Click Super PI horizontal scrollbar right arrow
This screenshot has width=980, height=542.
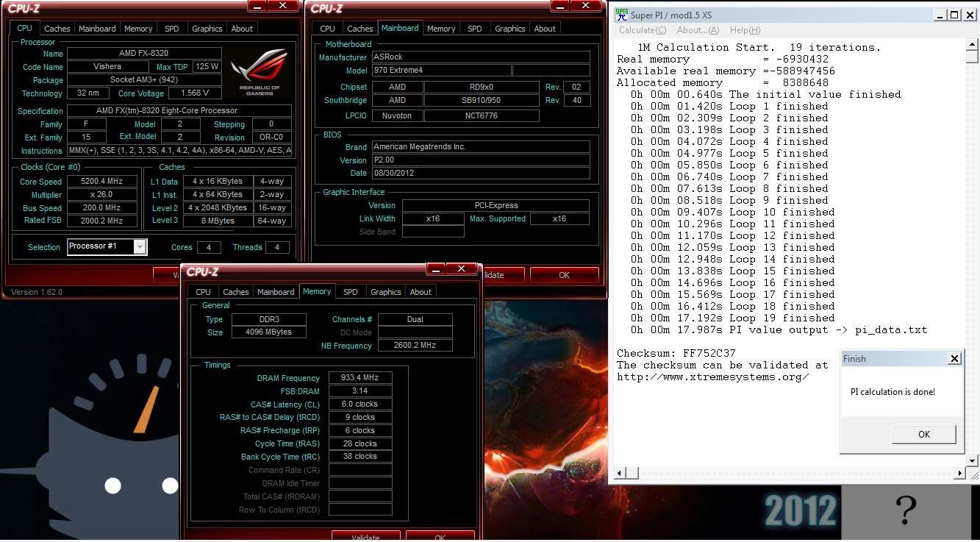click(x=959, y=473)
